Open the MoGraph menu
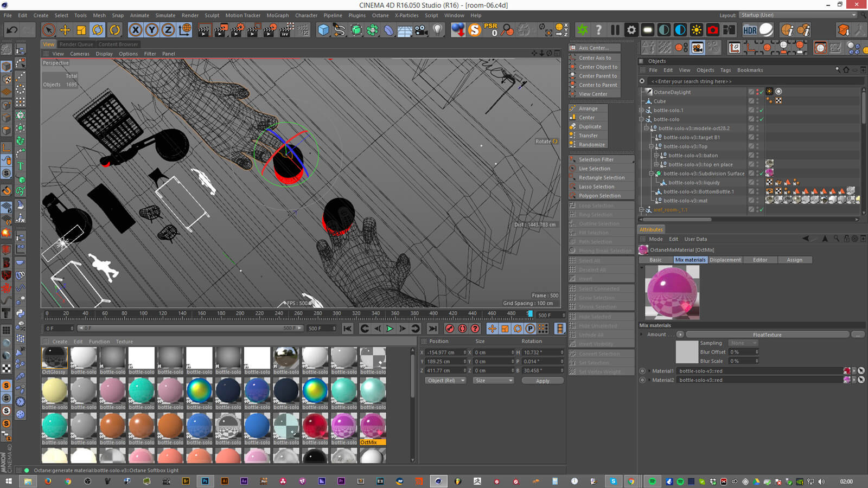Viewport: 868px width, 488px height. point(277,15)
